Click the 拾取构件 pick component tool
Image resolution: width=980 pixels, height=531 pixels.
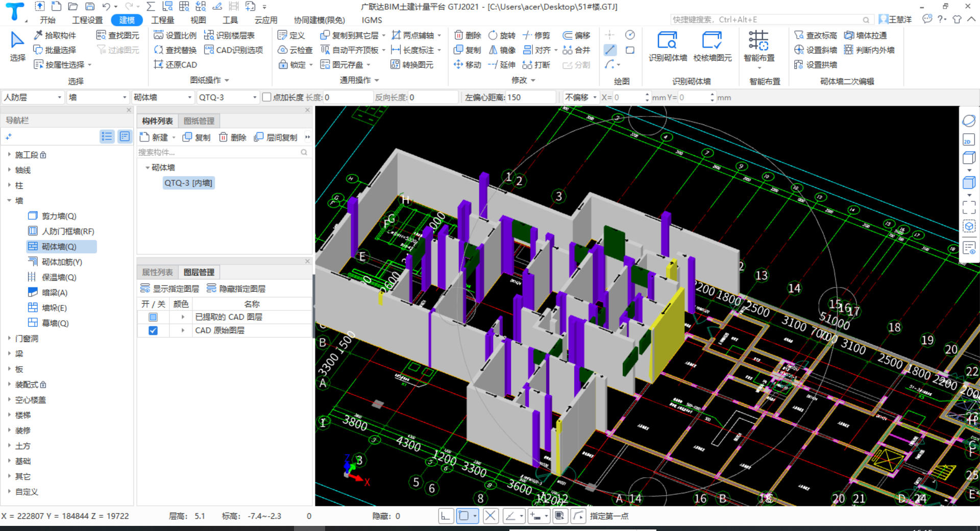pyautogui.click(x=55, y=35)
